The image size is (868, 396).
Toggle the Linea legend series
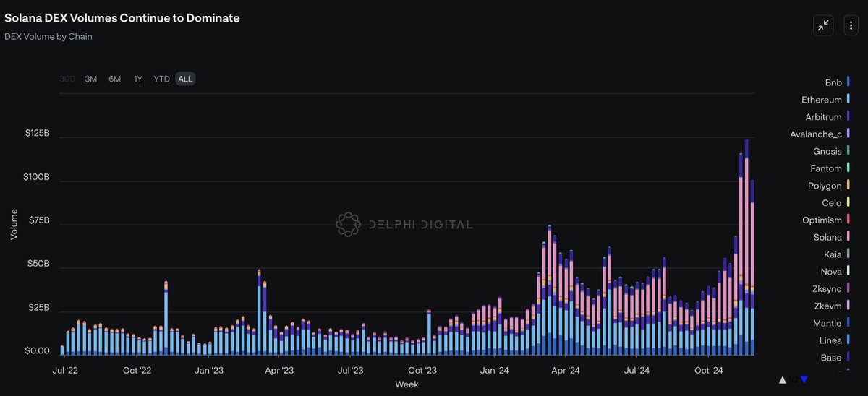pyautogui.click(x=835, y=340)
